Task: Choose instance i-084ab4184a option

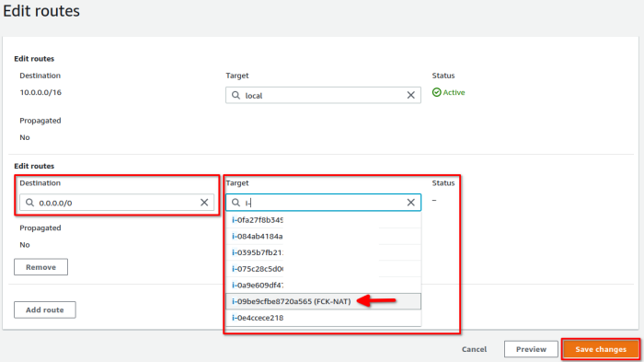Action: (x=323, y=236)
